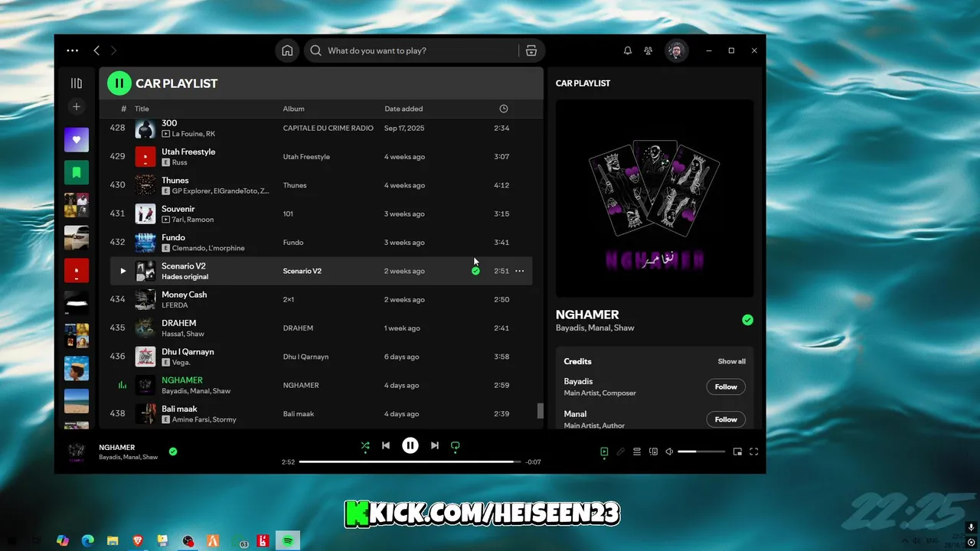980x551 pixels.
Task: Click the Money Cash track title
Action: (185, 295)
